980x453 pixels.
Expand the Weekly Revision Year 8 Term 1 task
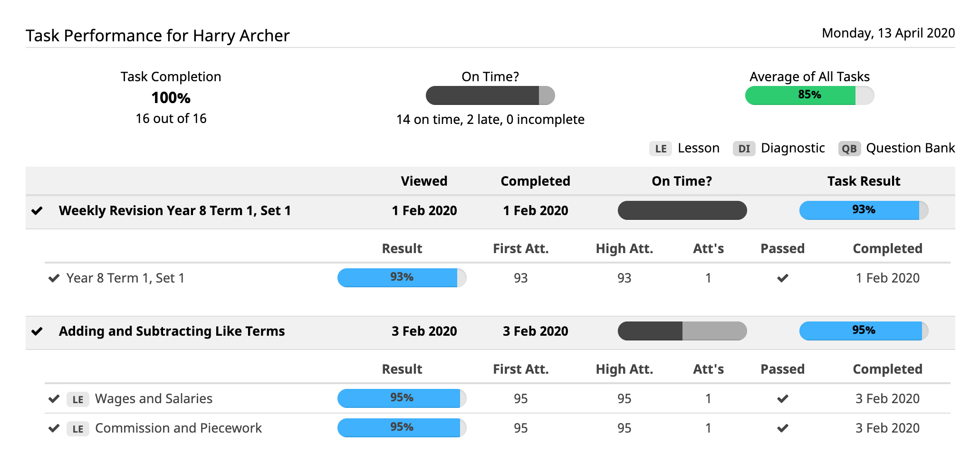(x=174, y=210)
